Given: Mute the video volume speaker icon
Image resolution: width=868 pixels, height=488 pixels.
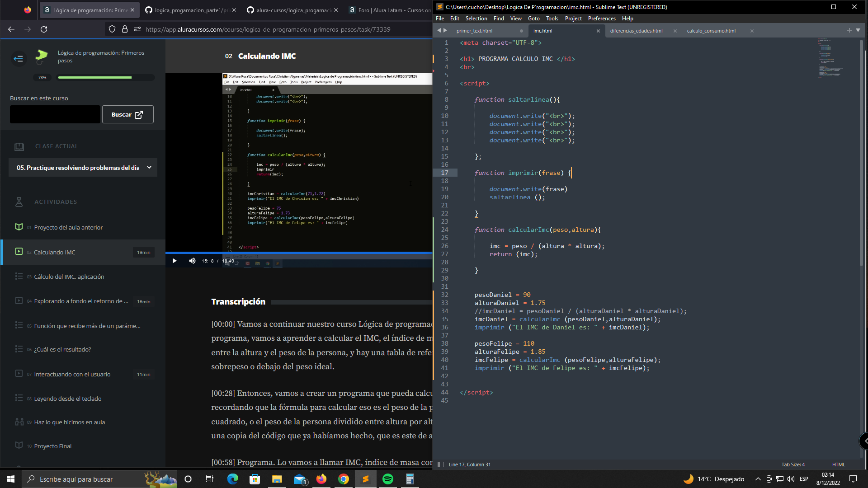Looking at the screenshot, I should pyautogui.click(x=192, y=261).
